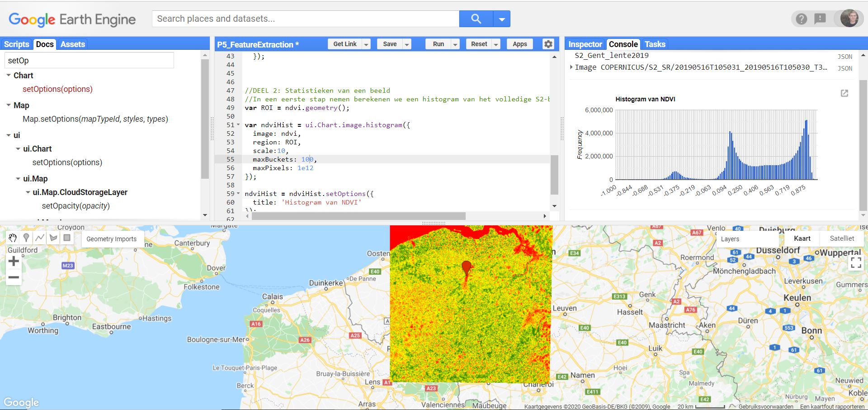Click the blue search magnifier button
868x410 pixels.
(476, 19)
